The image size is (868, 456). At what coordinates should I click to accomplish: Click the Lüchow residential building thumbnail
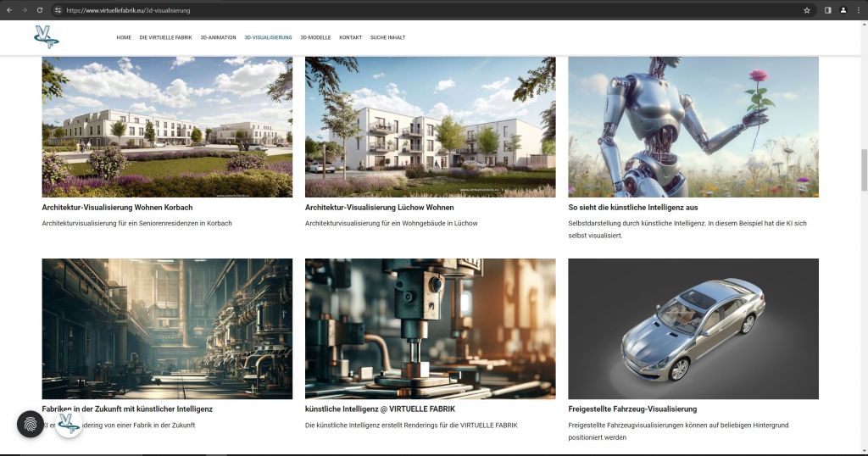430,127
